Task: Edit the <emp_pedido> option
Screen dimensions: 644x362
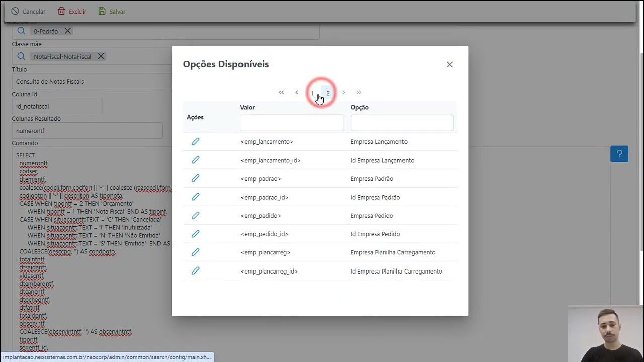Action: click(x=195, y=215)
